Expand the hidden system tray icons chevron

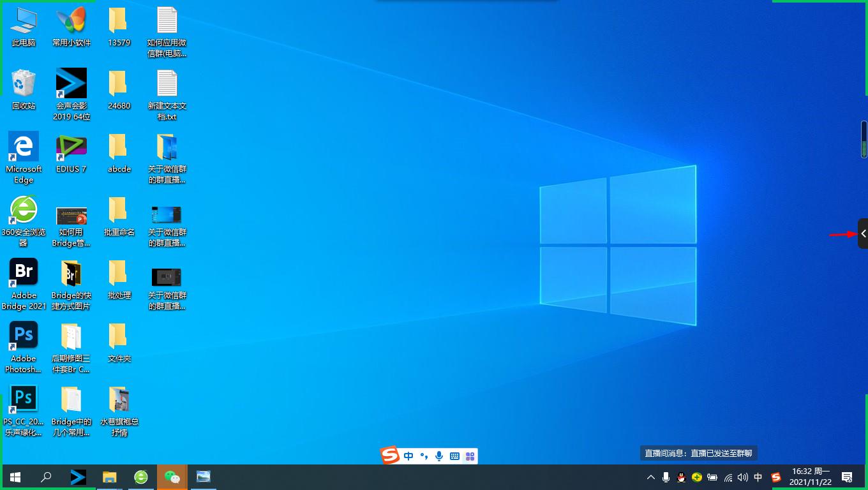[x=651, y=477]
